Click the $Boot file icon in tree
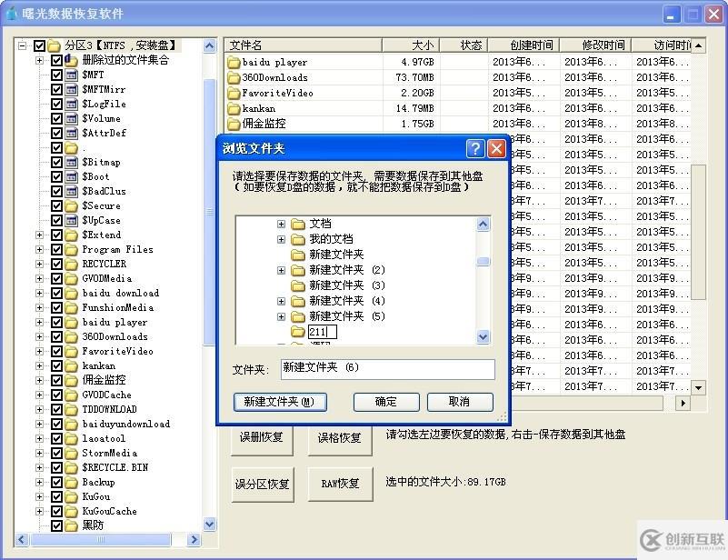The width and height of the screenshot is (728, 560). pos(72,177)
